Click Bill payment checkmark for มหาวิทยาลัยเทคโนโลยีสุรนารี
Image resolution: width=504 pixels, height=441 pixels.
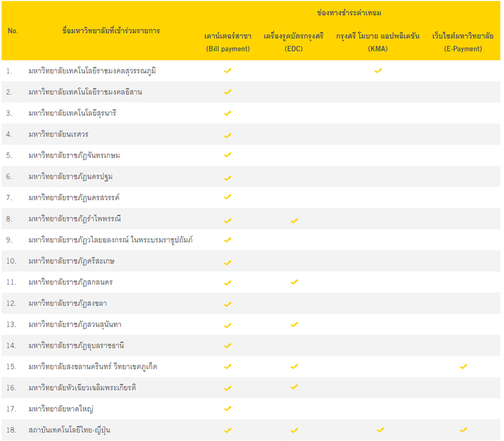pos(227,113)
